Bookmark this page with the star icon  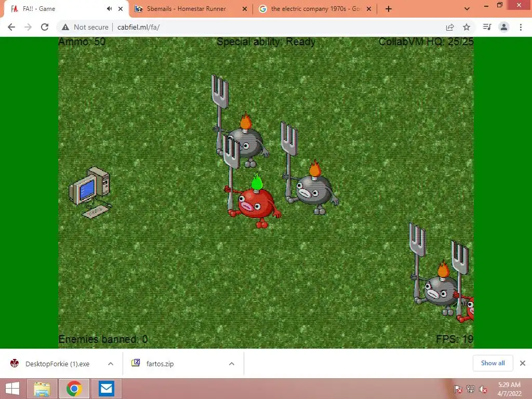(x=467, y=27)
